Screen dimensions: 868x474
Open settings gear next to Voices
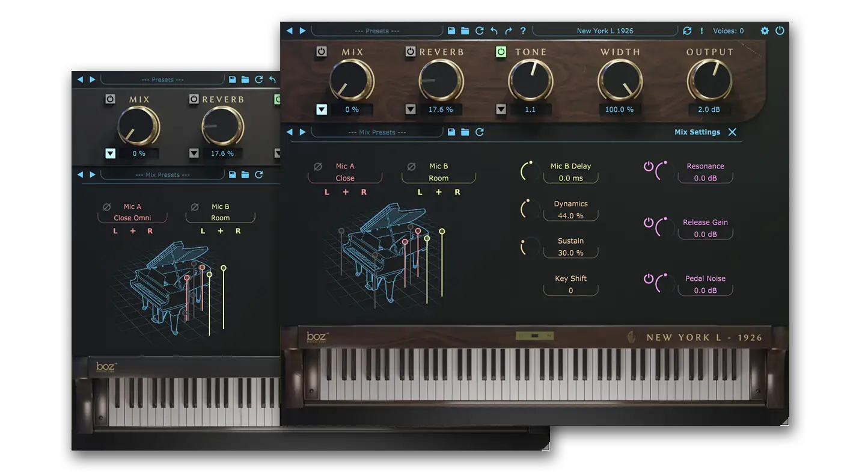765,31
